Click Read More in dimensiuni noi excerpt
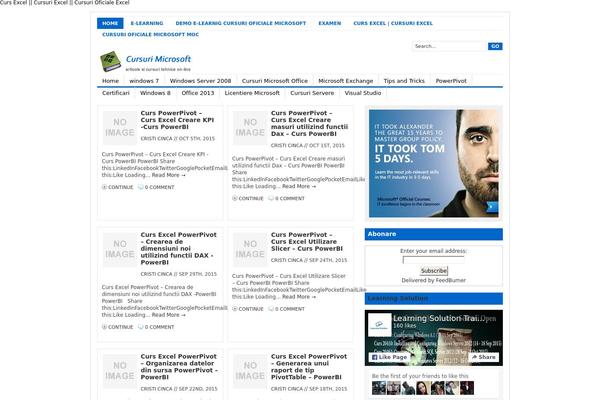Viewport: 600px width, 400px height. click(x=168, y=315)
